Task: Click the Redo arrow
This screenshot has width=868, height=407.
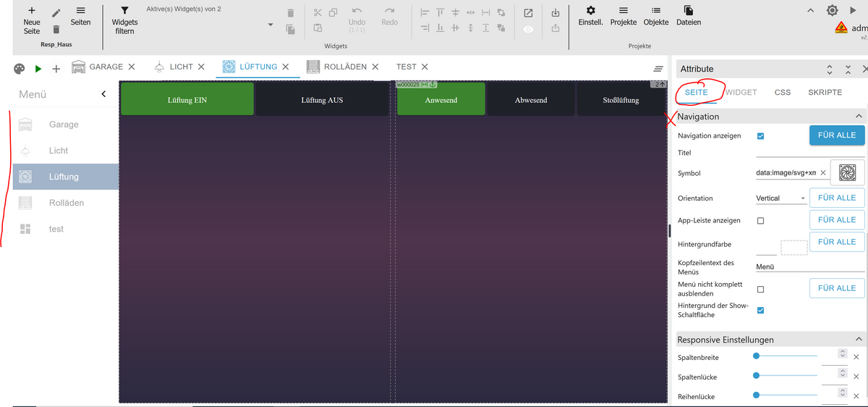Action: [390, 12]
